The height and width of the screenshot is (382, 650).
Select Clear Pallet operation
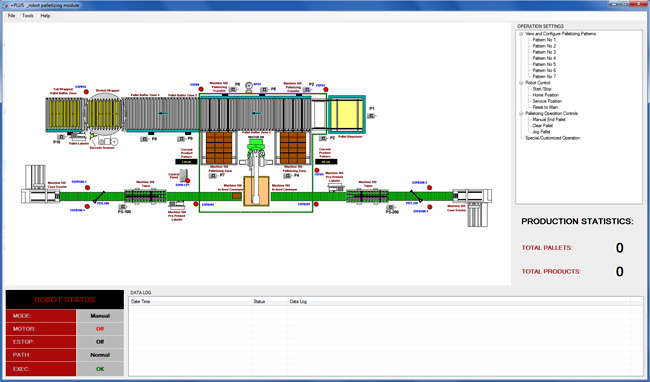(x=543, y=126)
